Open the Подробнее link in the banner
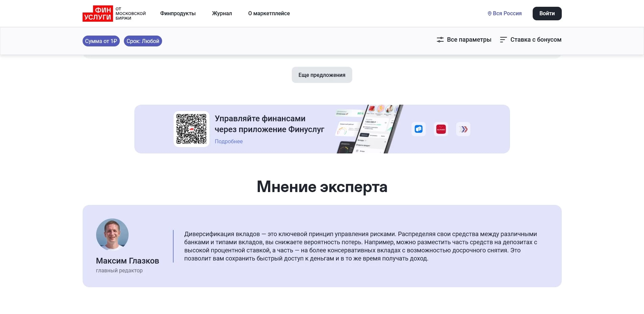This screenshot has height=314, width=644. pyautogui.click(x=228, y=141)
